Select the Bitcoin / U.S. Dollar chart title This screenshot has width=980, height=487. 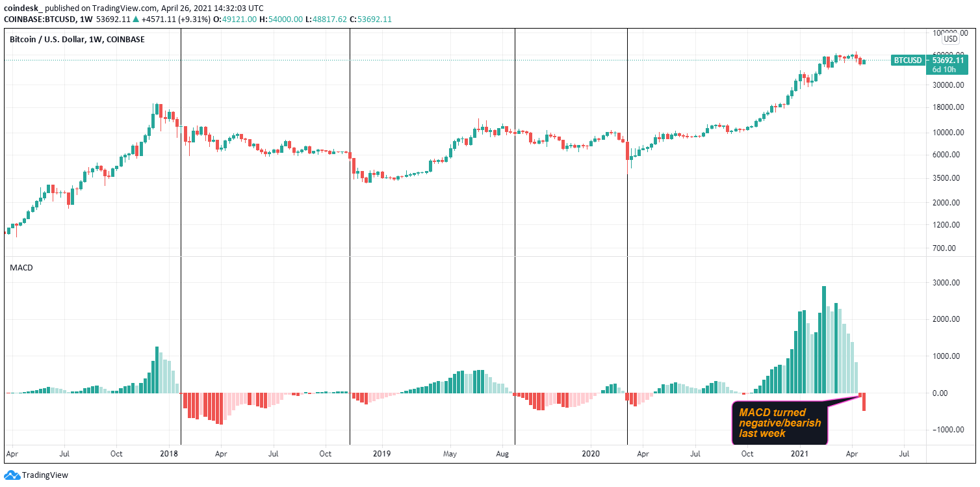(77, 40)
